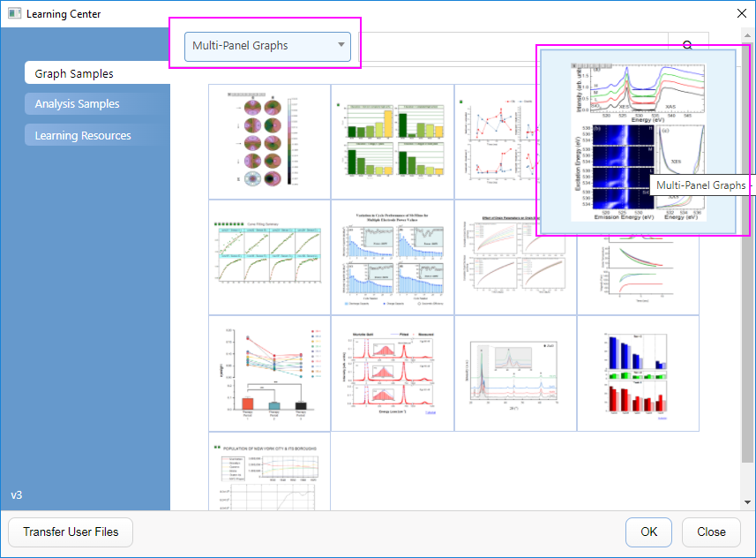Click the Close button at bottom right
Viewport: 756px width, 558px height.
point(711,532)
